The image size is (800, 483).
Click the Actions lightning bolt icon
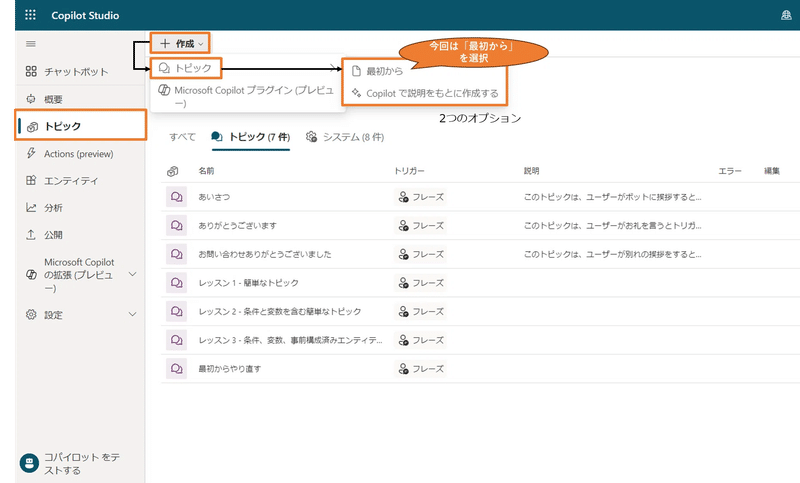click(x=31, y=153)
